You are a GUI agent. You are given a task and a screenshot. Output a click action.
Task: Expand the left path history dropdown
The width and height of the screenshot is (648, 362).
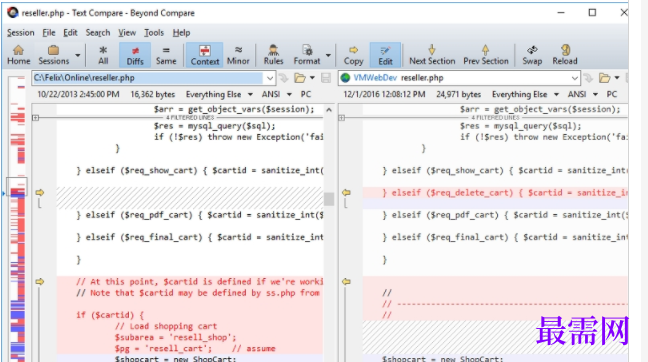click(269, 78)
